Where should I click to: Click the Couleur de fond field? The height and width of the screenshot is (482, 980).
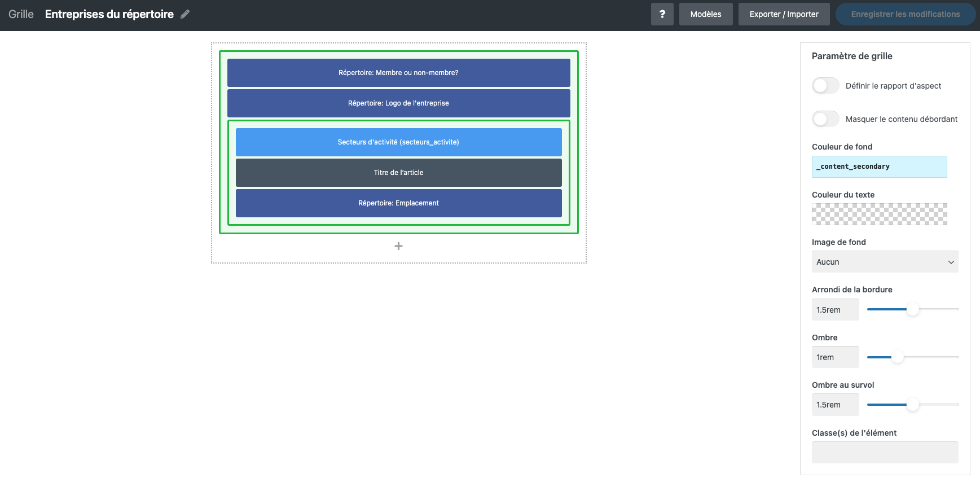(879, 166)
